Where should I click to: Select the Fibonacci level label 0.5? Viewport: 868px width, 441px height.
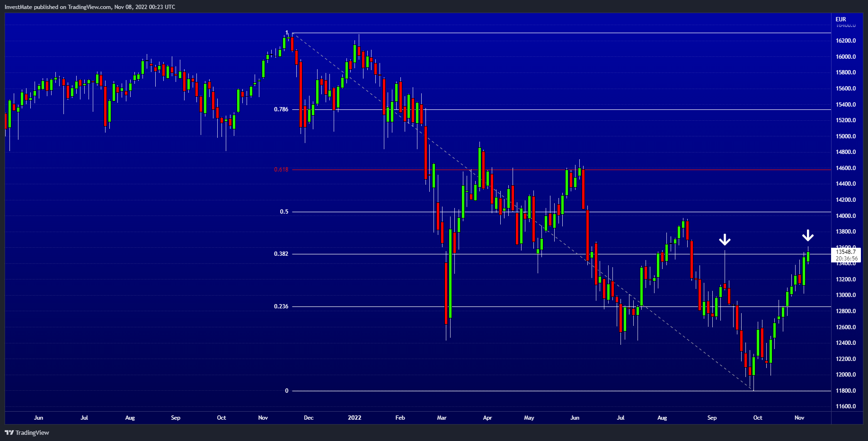[x=284, y=212]
